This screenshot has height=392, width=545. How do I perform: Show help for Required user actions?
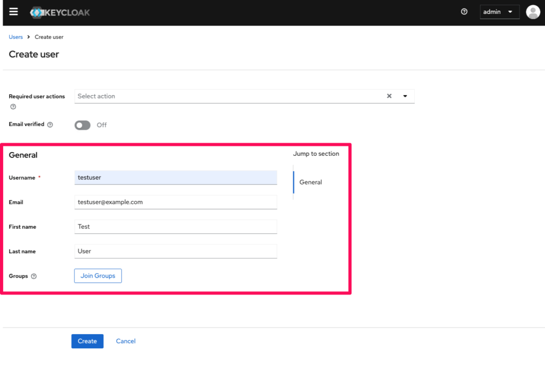pyautogui.click(x=13, y=106)
